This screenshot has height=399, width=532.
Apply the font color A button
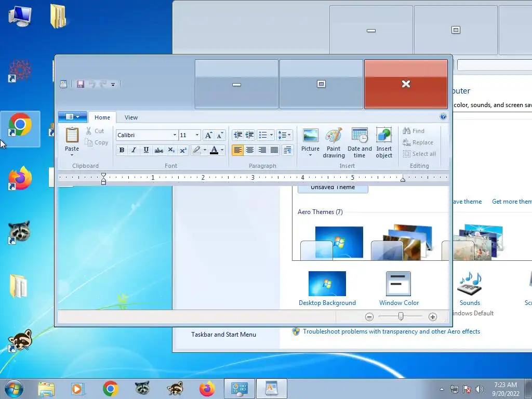(x=214, y=150)
